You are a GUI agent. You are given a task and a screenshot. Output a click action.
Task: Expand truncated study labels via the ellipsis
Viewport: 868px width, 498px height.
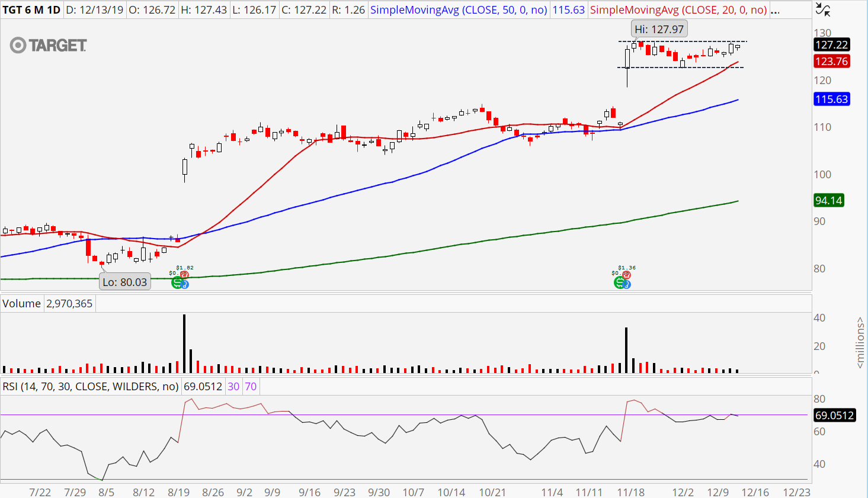click(775, 10)
